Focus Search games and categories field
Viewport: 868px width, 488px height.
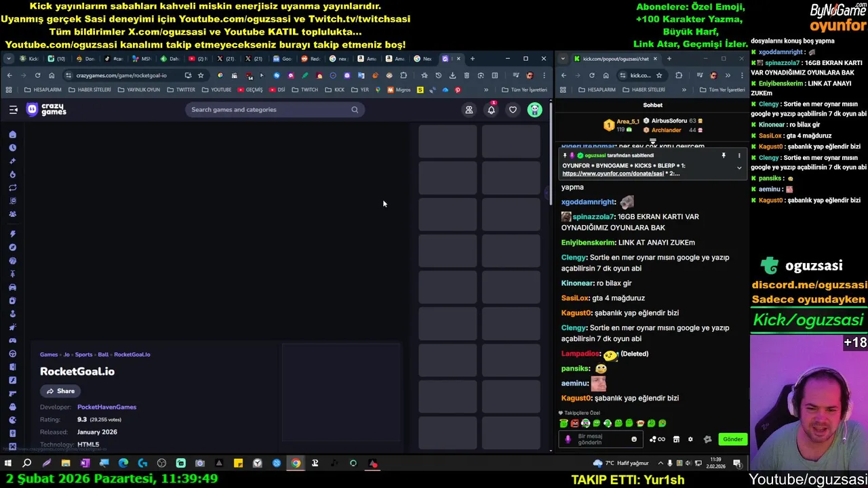pyautogui.click(x=275, y=110)
